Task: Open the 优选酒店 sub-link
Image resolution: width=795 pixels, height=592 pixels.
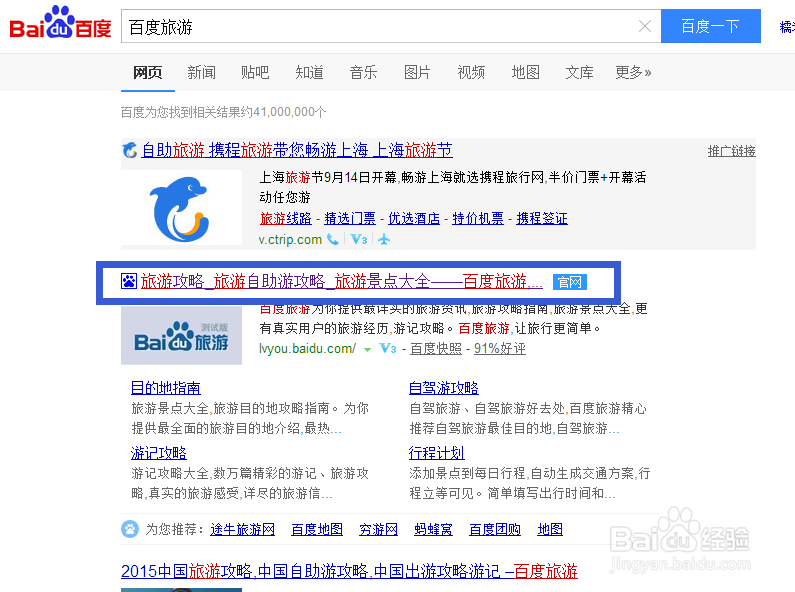Action: [414, 218]
